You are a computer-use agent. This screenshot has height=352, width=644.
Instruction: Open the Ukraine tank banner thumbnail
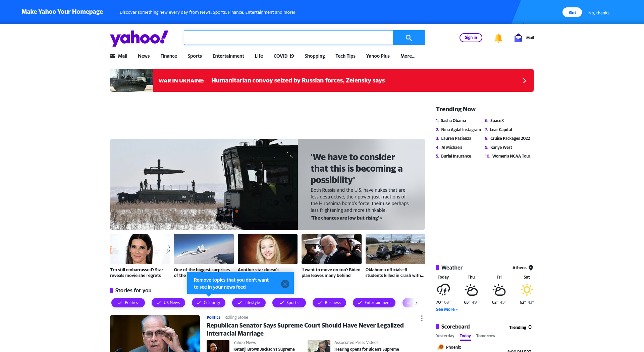click(131, 80)
